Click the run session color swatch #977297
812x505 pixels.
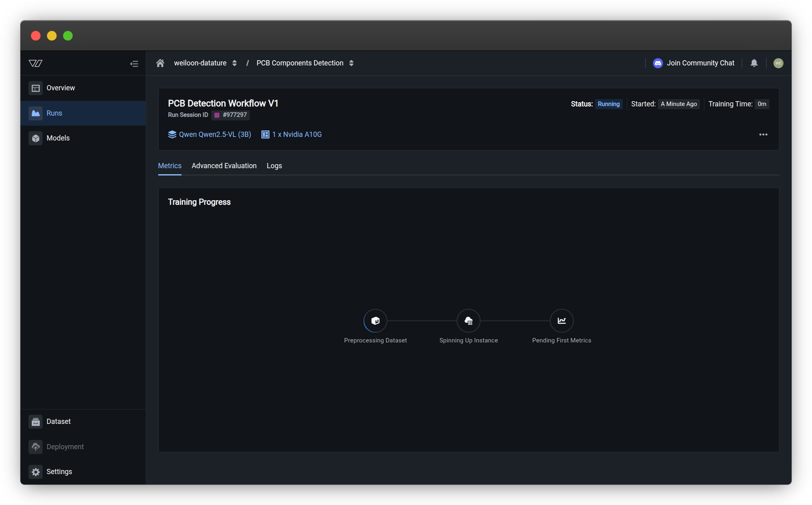(217, 115)
